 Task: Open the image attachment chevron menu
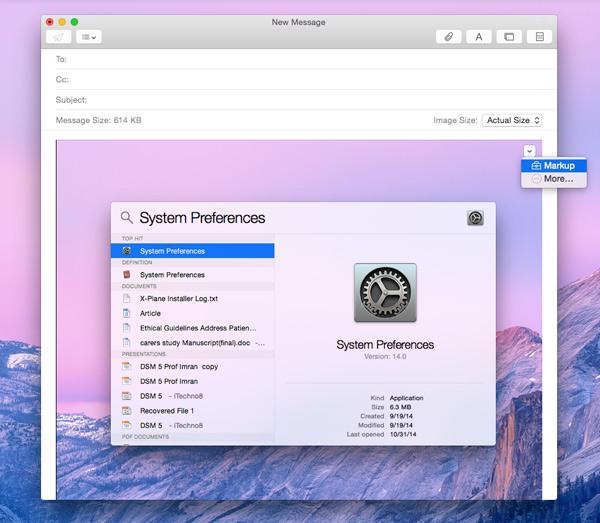pyautogui.click(x=530, y=151)
